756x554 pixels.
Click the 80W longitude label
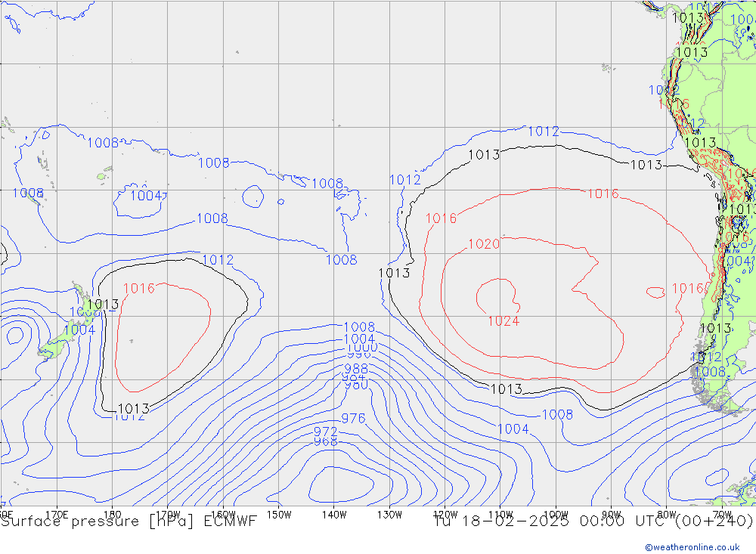pyautogui.click(x=667, y=515)
